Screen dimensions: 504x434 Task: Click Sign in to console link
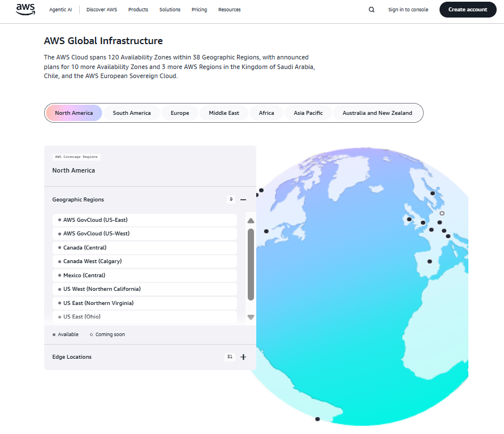pos(408,10)
